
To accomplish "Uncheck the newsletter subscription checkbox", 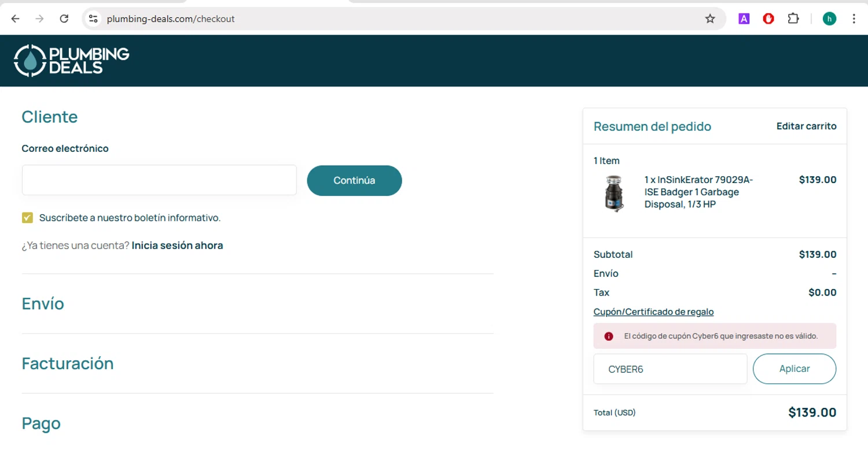I will coord(27,218).
